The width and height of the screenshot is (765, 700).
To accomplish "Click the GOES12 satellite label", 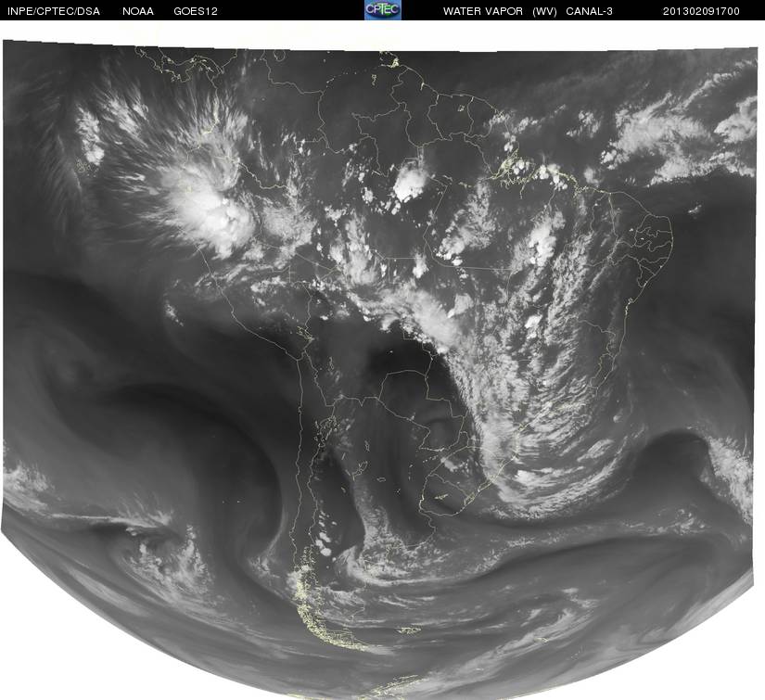I will point(196,11).
